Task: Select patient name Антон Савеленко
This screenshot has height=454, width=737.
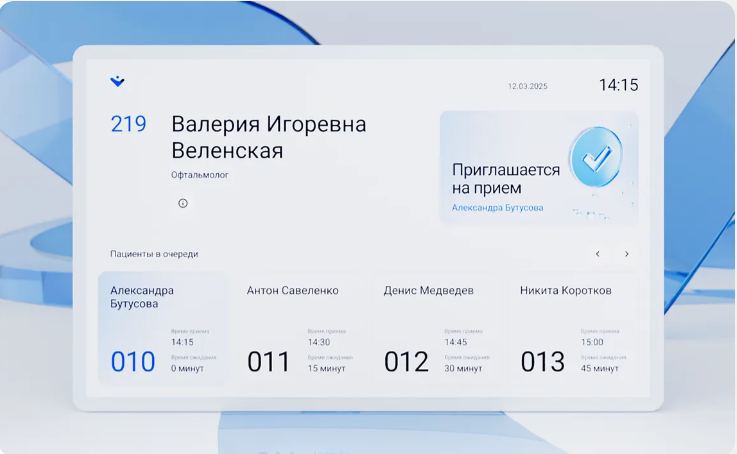Action: pyautogui.click(x=293, y=290)
